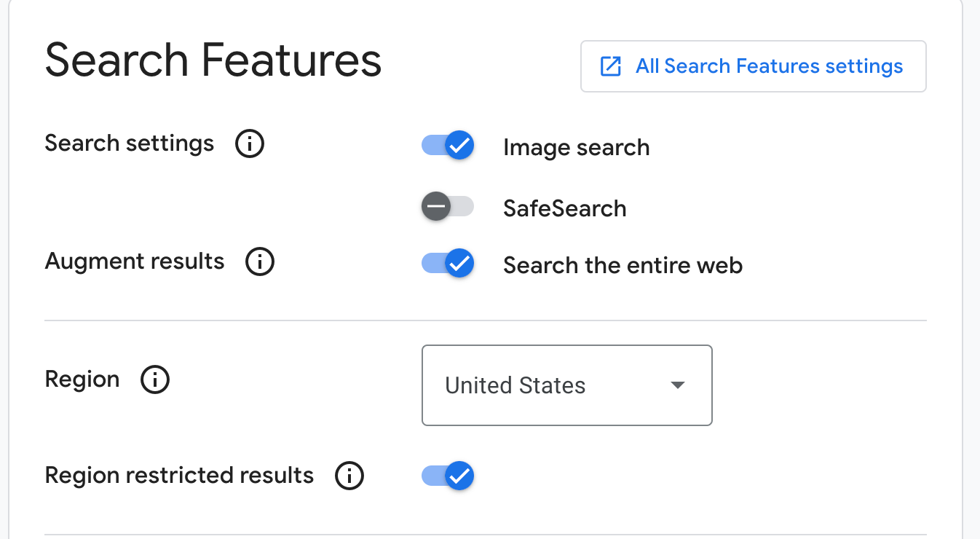The width and height of the screenshot is (980, 539).
Task: Disable Region restricted results
Action: coord(447,476)
